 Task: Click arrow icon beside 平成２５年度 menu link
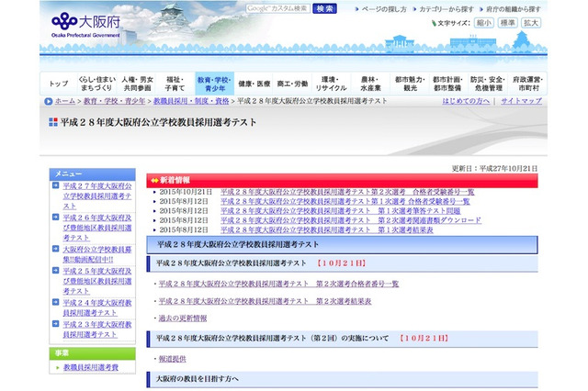click(55, 271)
